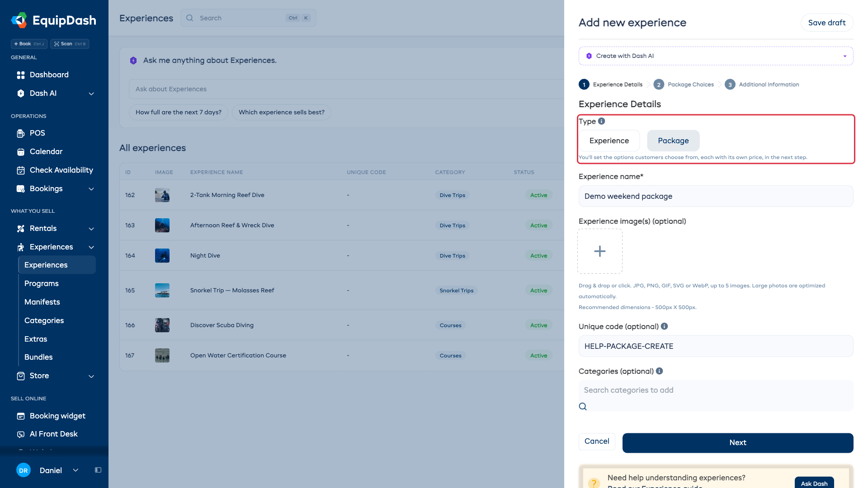The width and height of the screenshot is (868, 488).
Task: Go to the Package Choices step
Action: click(684, 84)
